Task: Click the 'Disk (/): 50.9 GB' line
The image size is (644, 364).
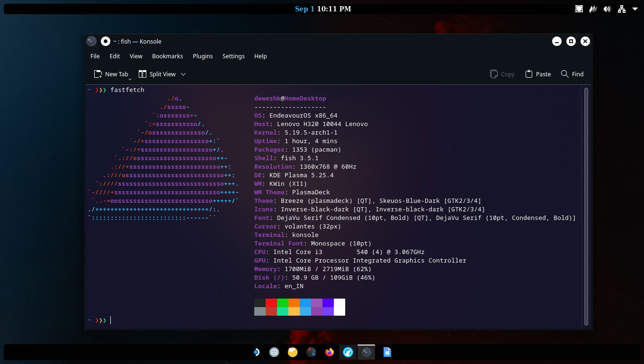Action: (x=315, y=277)
